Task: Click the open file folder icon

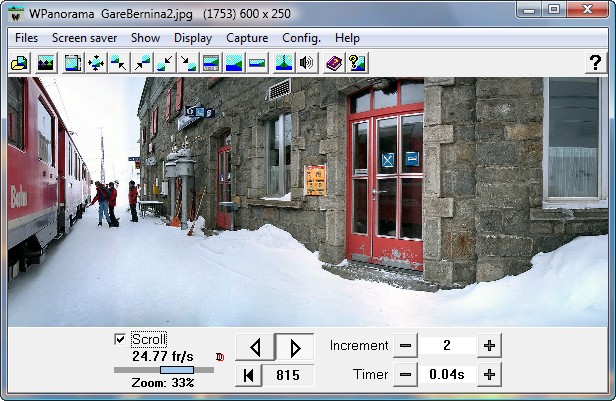Action: tap(19, 63)
